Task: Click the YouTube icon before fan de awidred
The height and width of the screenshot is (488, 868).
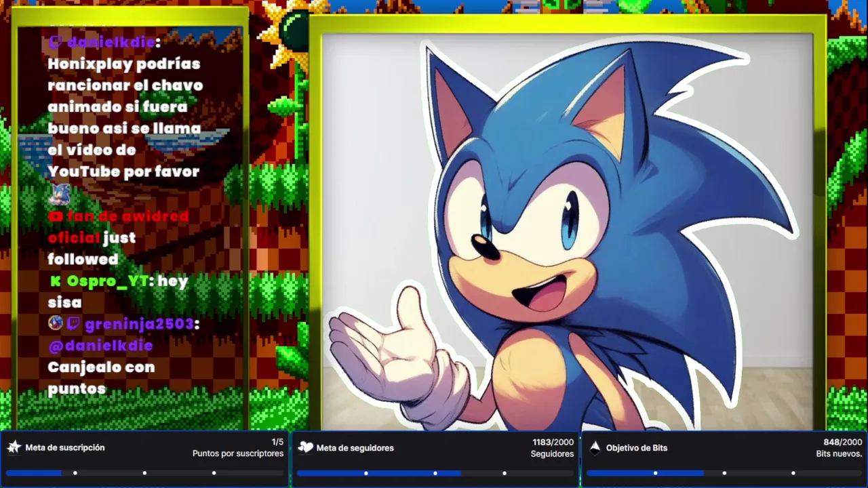Action: click(x=56, y=216)
